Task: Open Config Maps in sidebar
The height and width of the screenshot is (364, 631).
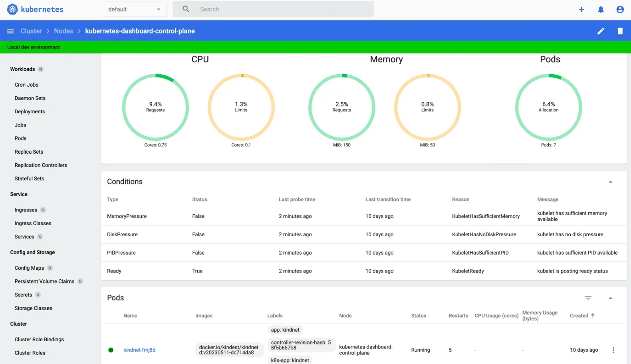Action: 29,268
